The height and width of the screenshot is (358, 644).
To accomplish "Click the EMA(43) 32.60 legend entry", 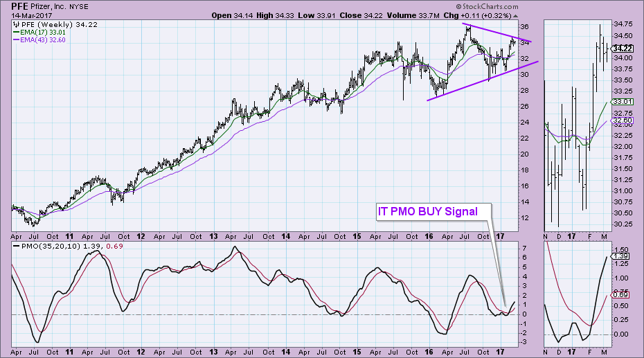I will pyautogui.click(x=39, y=40).
